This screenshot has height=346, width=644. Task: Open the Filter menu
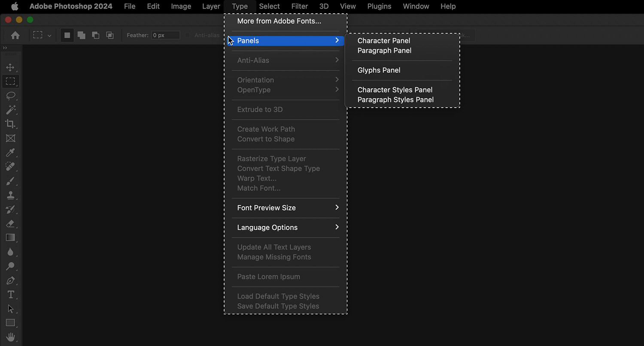(300, 6)
